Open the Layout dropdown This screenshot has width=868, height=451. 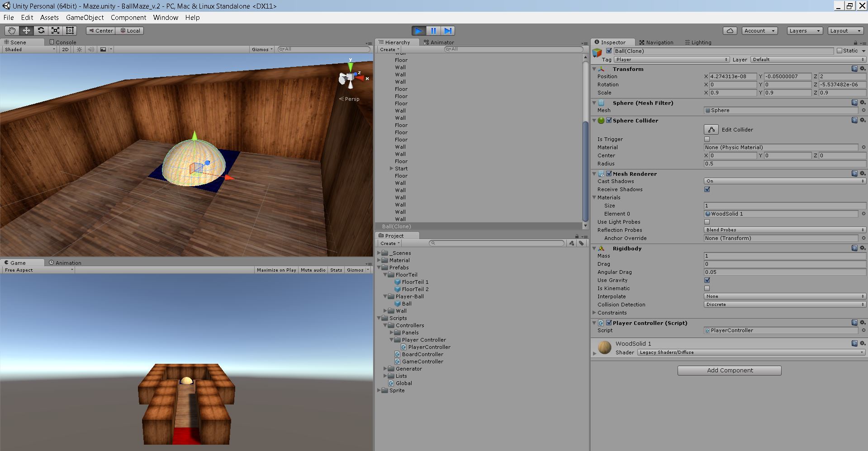tap(845, 31)
